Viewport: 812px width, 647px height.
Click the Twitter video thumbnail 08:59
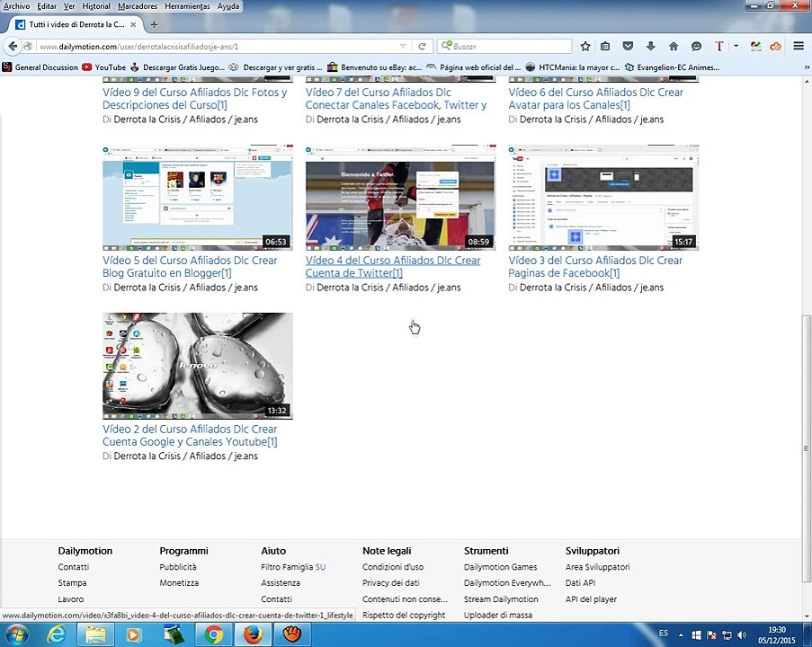click(x=400, y=197)
